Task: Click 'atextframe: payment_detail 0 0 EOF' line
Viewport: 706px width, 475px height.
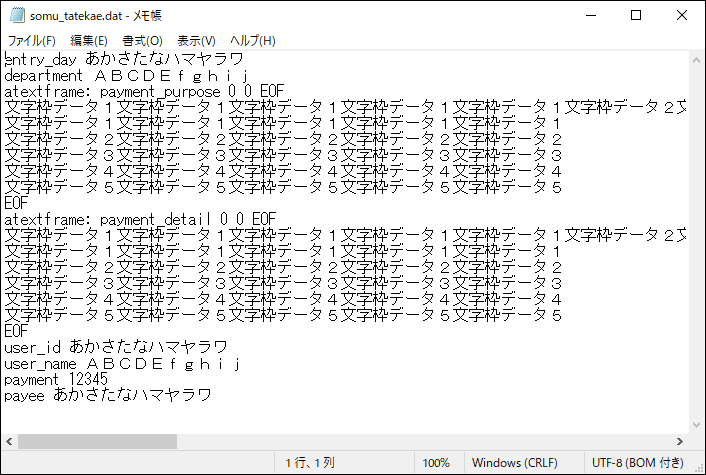Action: pyautogui.click(x=140, y=219)
